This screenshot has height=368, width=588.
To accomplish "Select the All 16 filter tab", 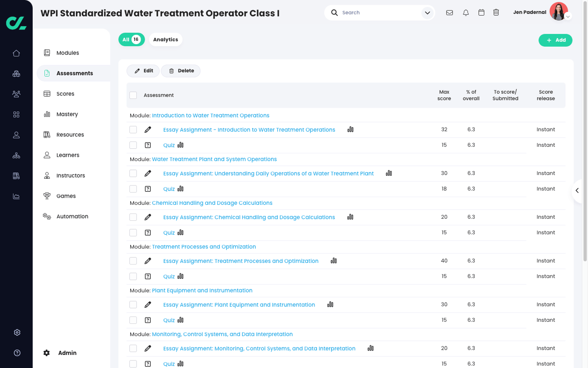I will coord(131,39).
